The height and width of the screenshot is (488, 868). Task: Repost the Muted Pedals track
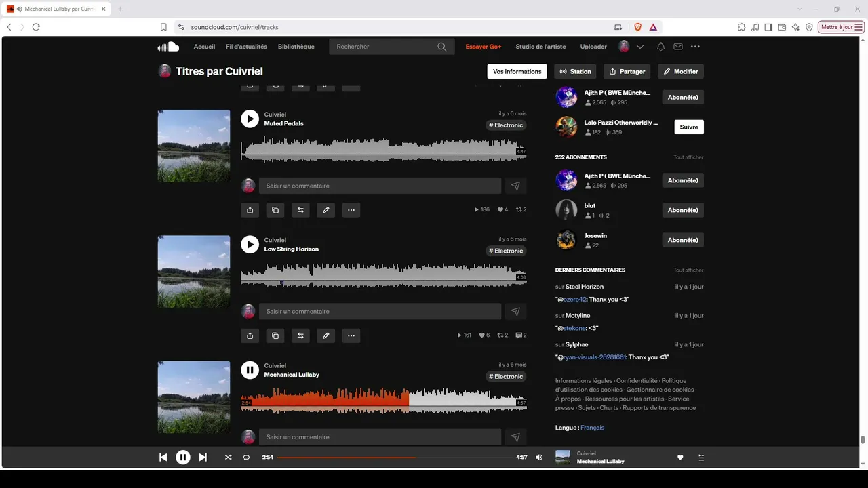click(x=300, y=210)
